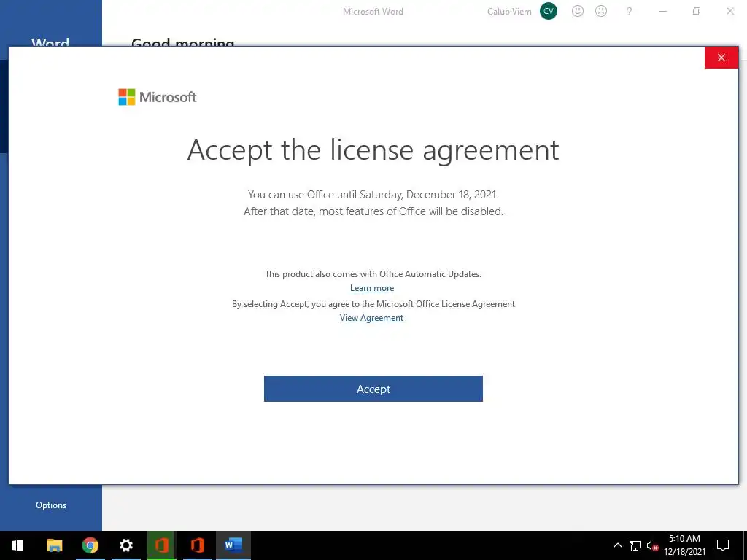Restore down the Word window

(x=697, y=11)
